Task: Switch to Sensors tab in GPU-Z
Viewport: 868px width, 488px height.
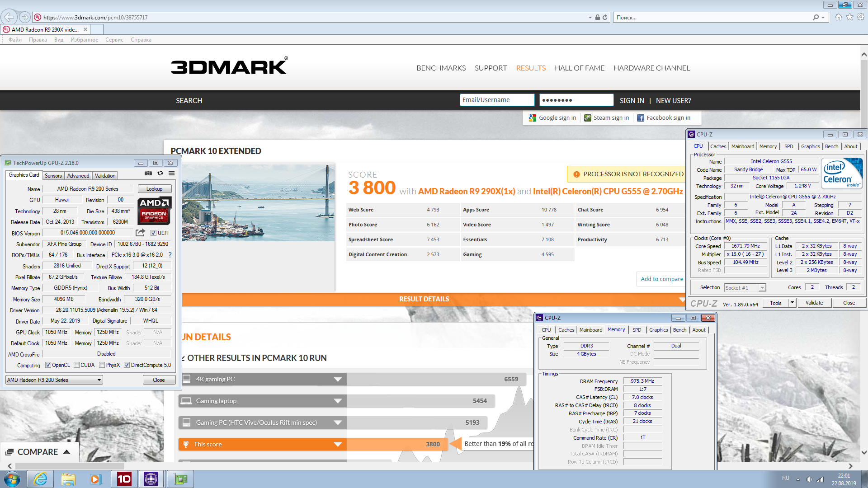Action: click(x=53, y=176)
